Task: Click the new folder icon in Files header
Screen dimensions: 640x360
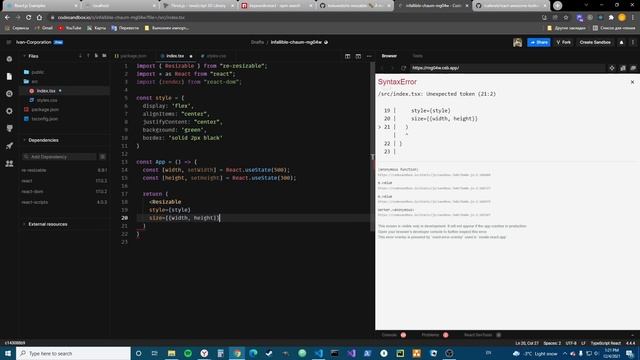Action: tap(104, 56)
